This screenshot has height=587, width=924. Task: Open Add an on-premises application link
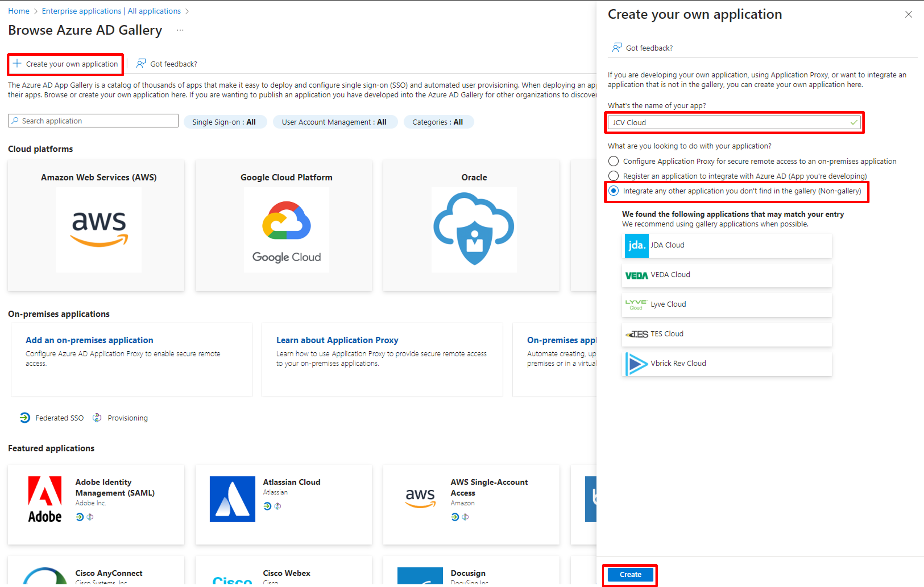click(89, 340)
